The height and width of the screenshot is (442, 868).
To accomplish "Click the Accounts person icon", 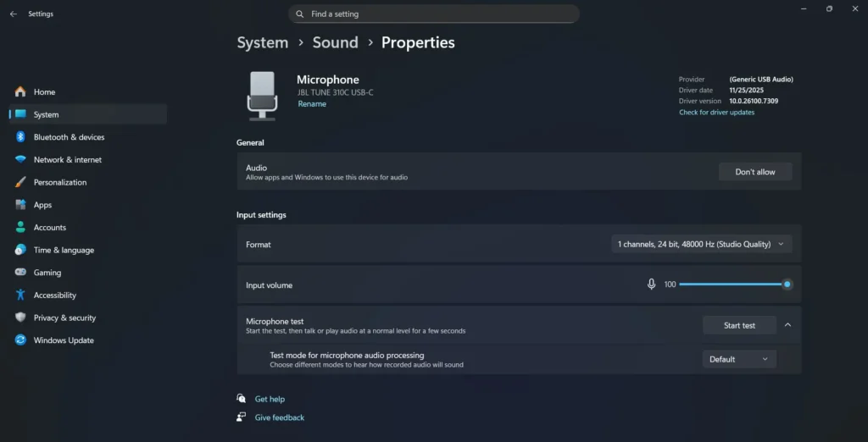I will [20, 228].
